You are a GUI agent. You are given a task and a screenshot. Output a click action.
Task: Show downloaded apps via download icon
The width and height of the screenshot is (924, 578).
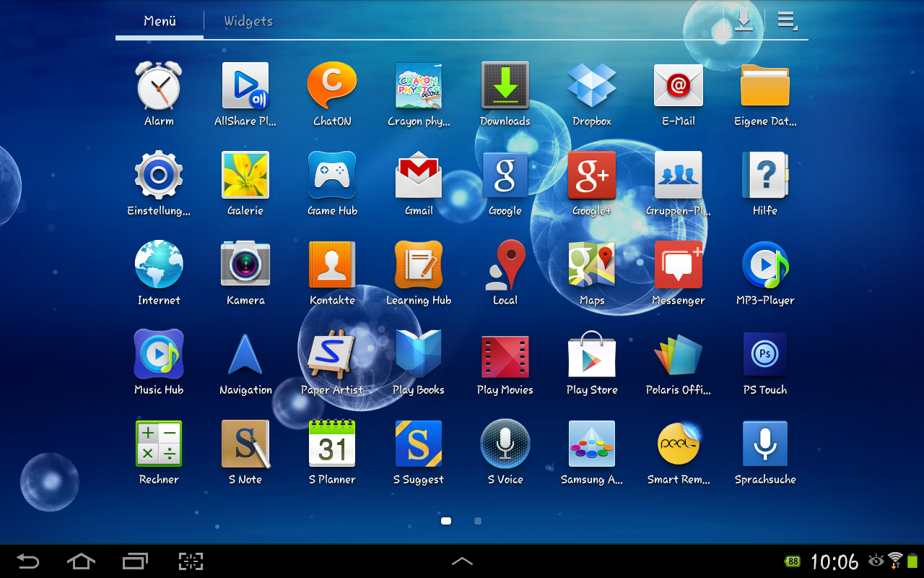tap(744, 21)
